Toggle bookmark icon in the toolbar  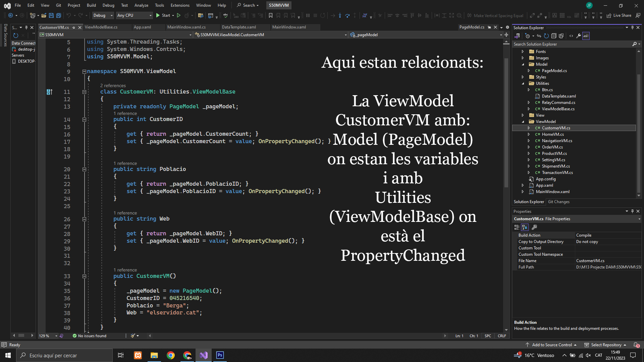pyautogui.click(x=270, y=15)
